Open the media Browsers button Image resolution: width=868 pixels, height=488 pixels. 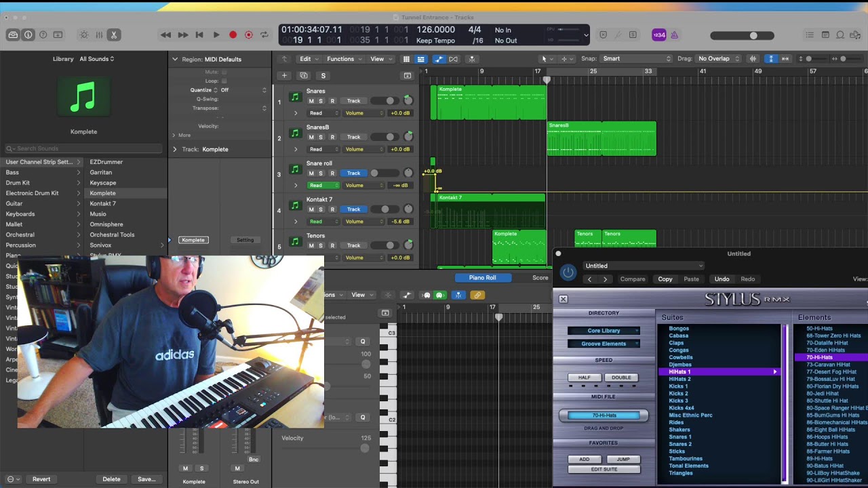856,35
